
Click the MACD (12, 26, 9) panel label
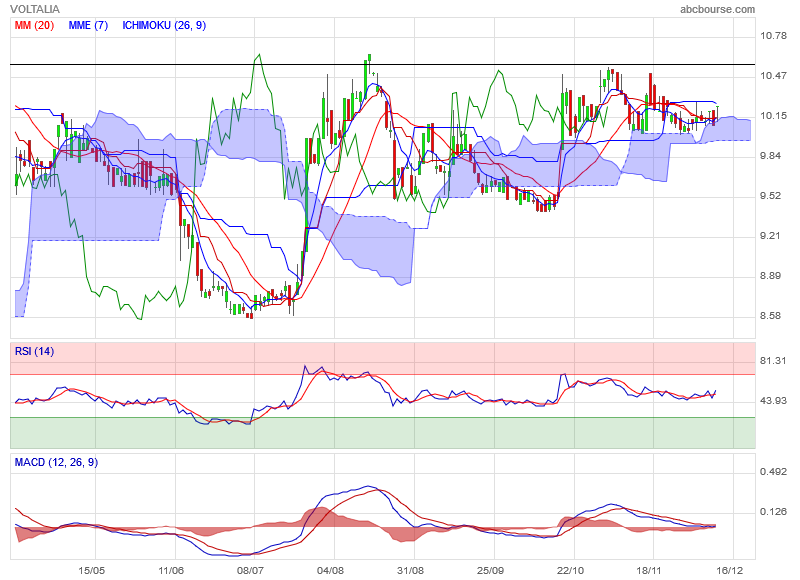tap(56, 462)
